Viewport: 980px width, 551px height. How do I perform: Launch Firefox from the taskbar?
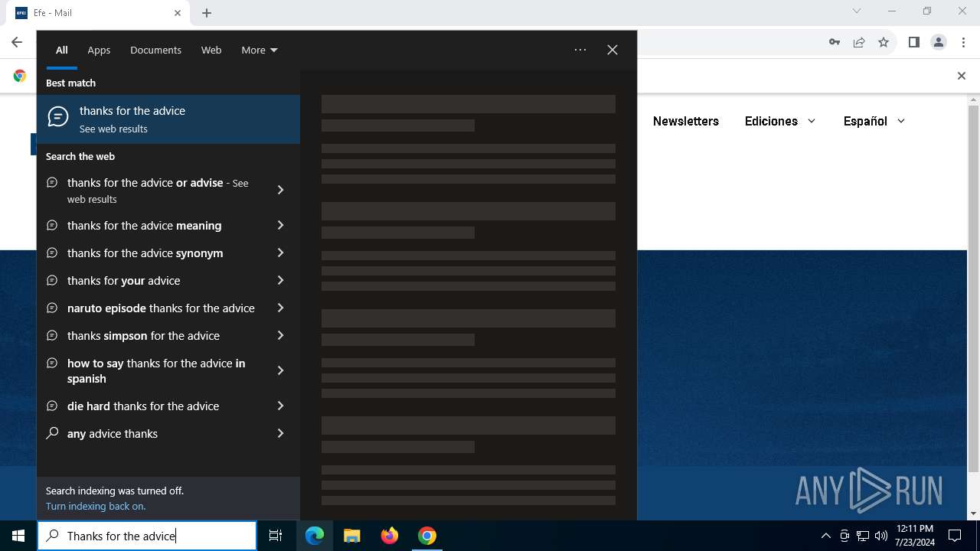tap(390, 536)
